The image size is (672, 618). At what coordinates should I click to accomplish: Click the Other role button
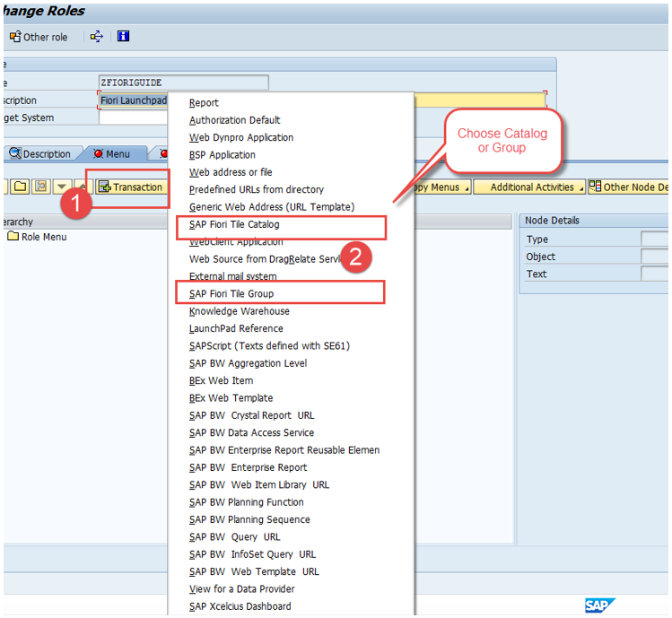[x=39, y=37]
